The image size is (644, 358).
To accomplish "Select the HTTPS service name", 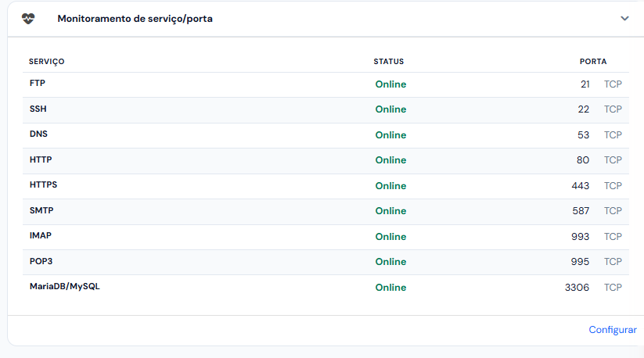I will click(x=43, y=185).
